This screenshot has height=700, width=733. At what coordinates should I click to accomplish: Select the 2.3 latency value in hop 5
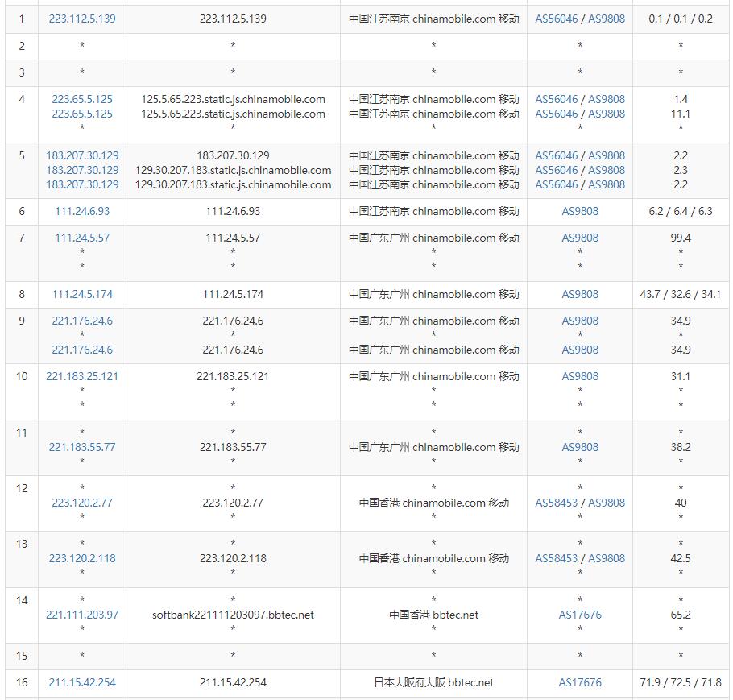680,170
